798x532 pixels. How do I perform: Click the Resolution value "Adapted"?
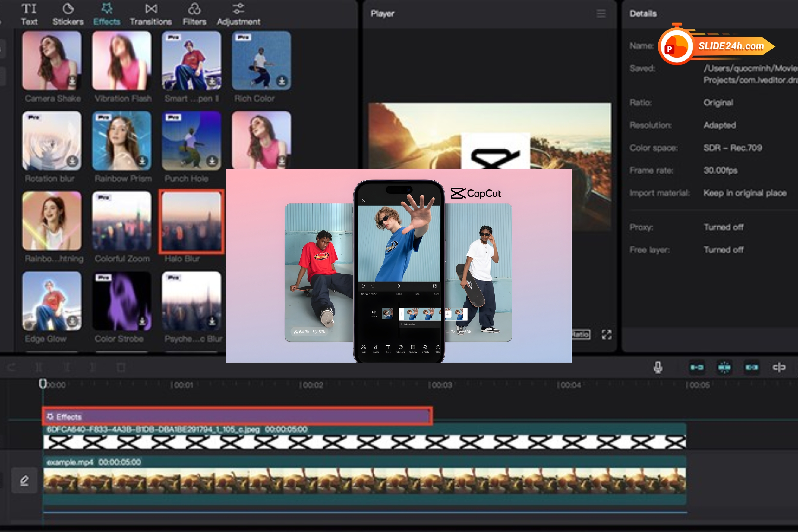tap(720, 125)
